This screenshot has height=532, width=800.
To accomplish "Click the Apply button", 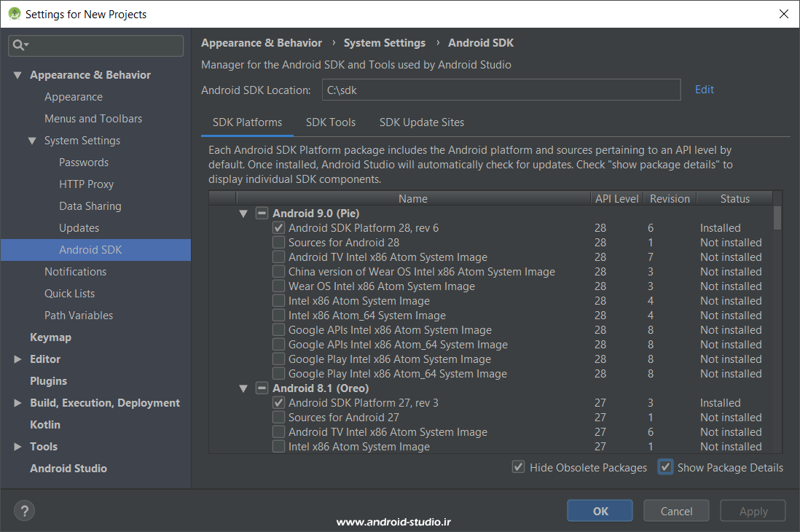I will tap(753, 511).
